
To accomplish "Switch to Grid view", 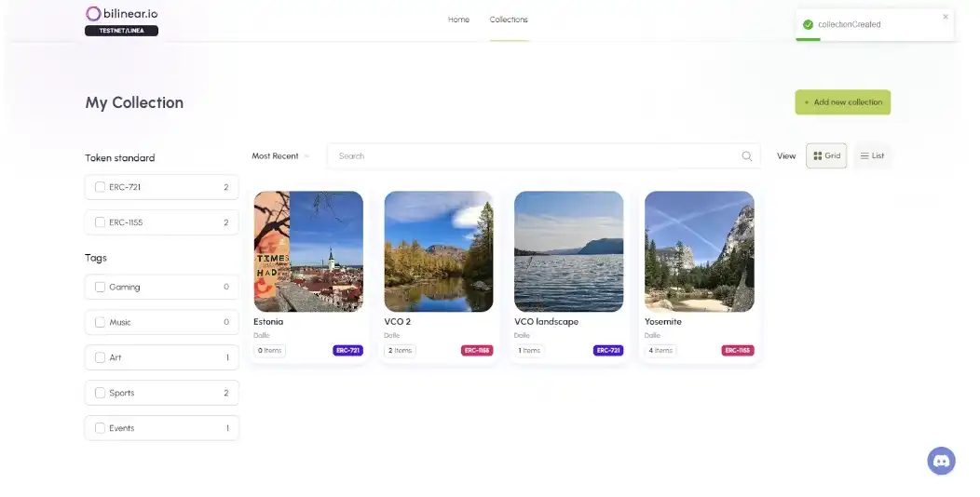I will click(825, 156).
